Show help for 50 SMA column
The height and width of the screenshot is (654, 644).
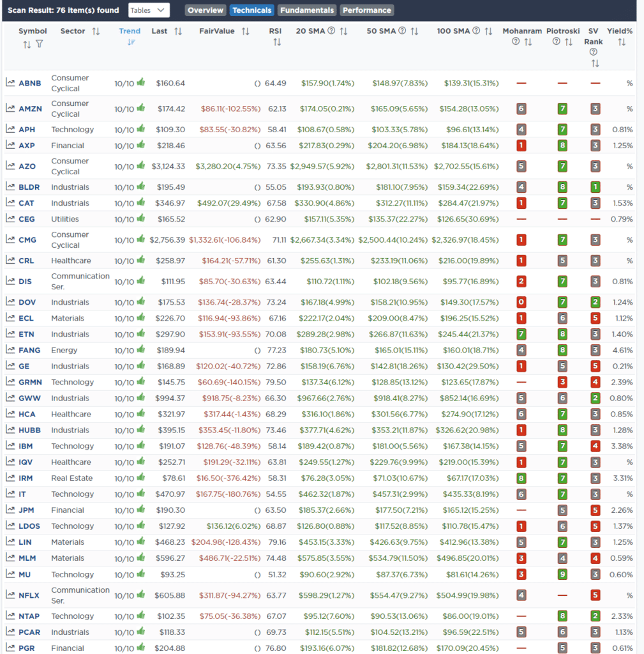coord(402,31)
